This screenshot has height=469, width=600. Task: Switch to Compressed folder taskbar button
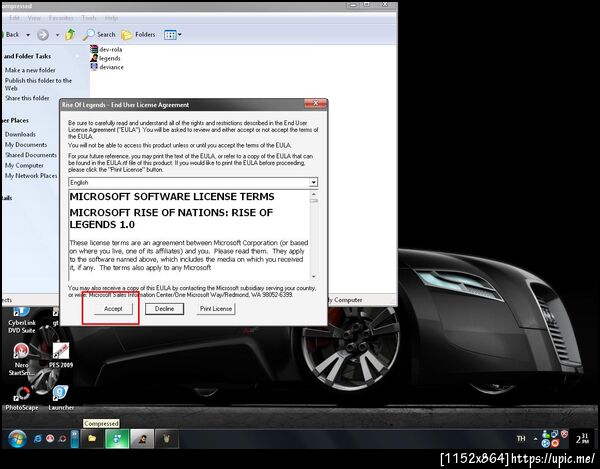pyautogui.click(x=92, y=438)
